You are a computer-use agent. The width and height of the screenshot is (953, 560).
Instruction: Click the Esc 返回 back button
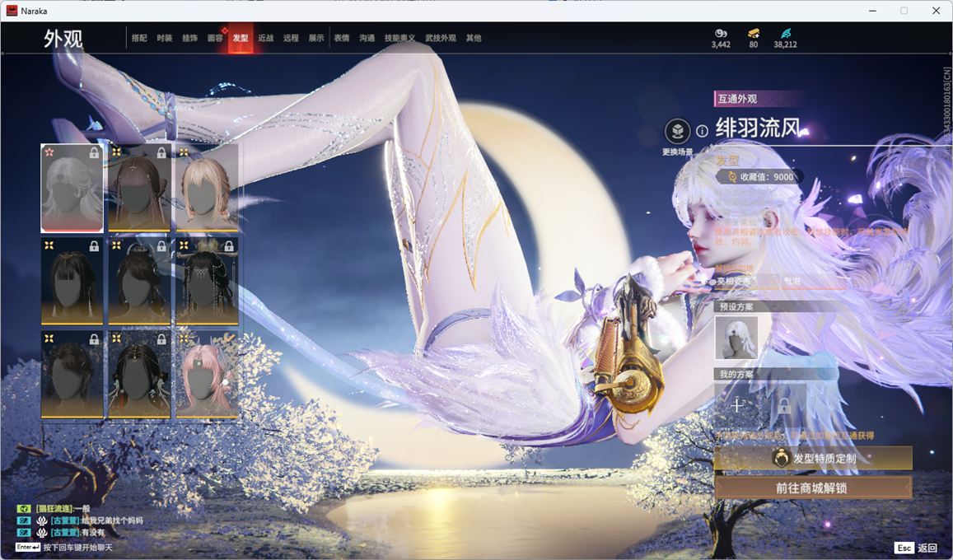point(916,548)
